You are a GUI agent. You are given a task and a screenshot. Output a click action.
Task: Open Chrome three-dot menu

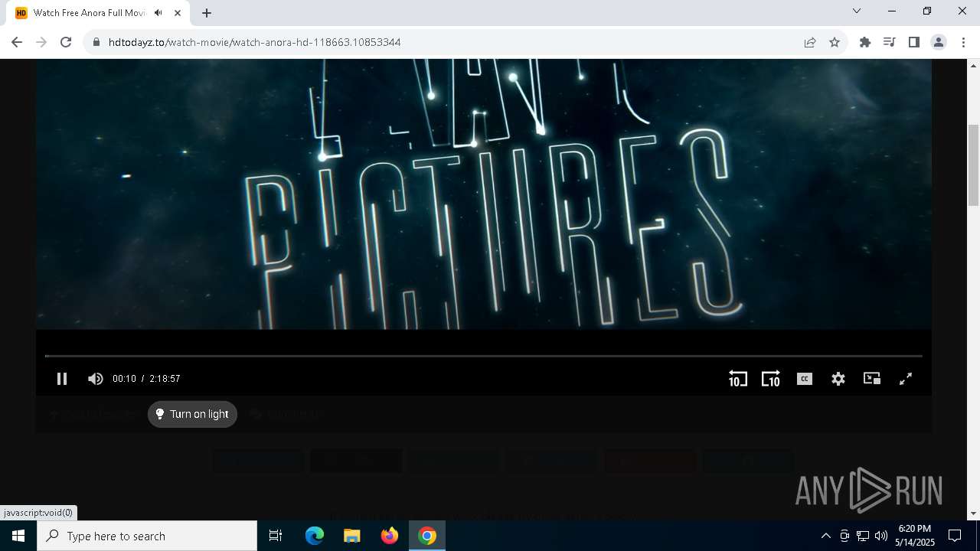coord(963,42)
